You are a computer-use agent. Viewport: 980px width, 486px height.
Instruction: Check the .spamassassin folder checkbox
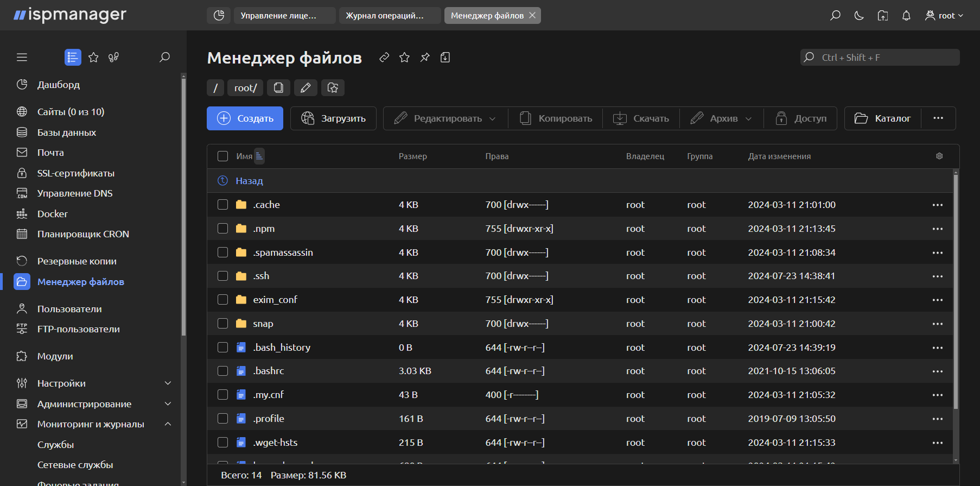click(x=222, y=253)
